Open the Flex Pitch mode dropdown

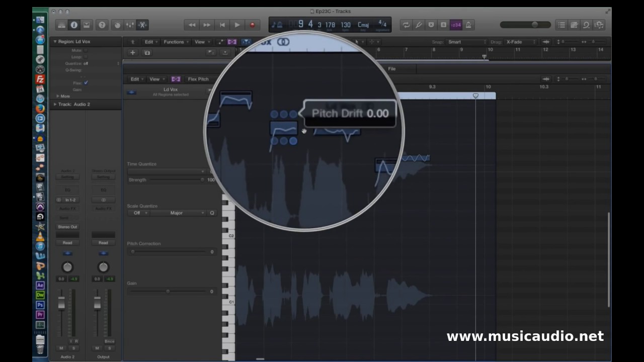coord(198,79)
